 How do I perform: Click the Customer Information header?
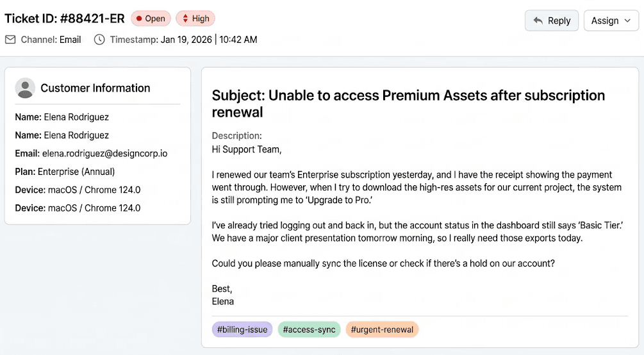(95, 88)
